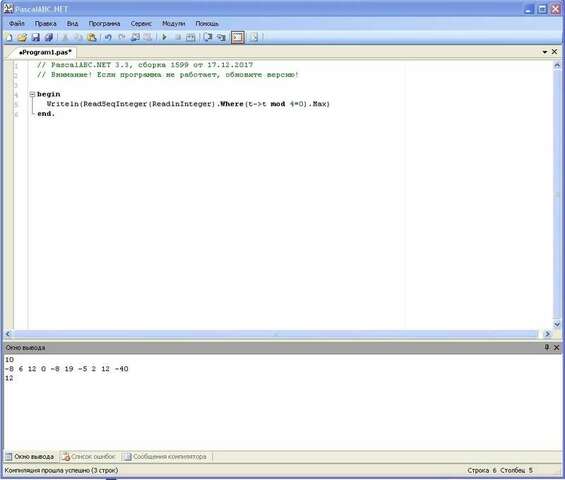Open the Файл menu
This screenshot has height=480, width=565.
click(17, 23)
